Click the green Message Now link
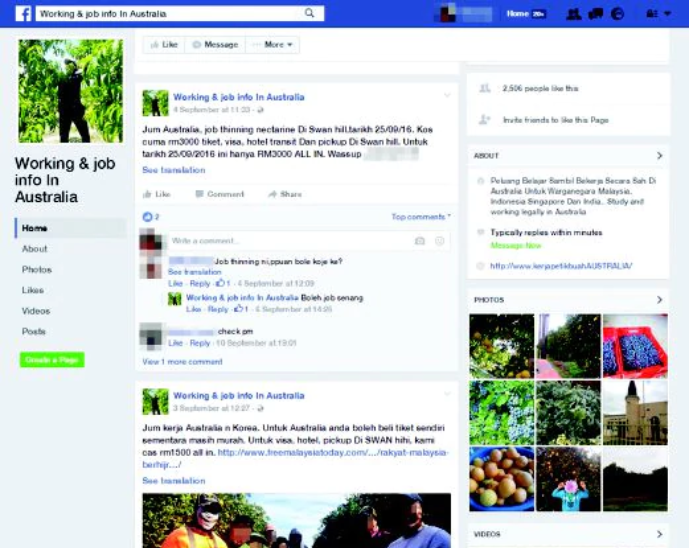The width and height of the screenshot is (689, 548). (516, 245)
